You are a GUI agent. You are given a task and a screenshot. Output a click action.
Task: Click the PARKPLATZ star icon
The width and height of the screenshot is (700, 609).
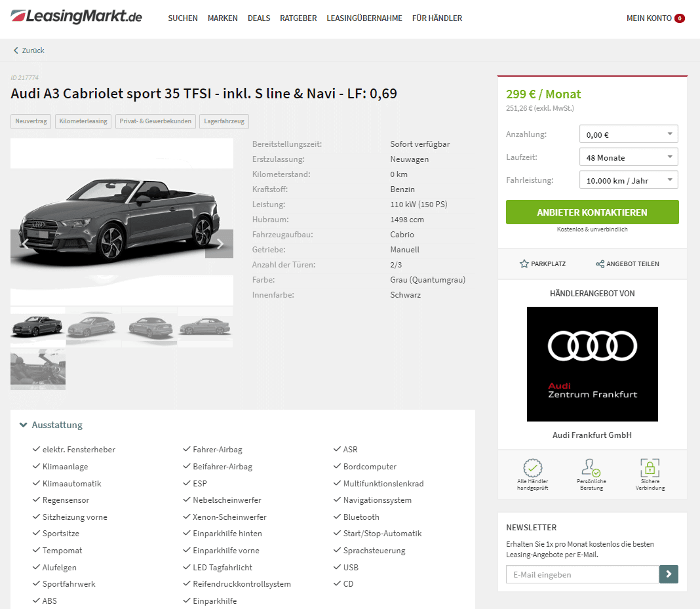(524, 264)
